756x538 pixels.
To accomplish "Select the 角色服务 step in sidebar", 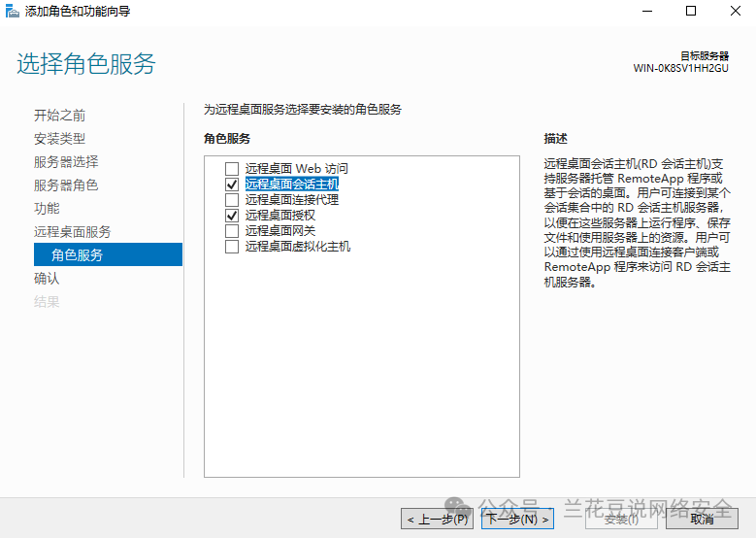I will pyautogui.click(x=78, y=254).
